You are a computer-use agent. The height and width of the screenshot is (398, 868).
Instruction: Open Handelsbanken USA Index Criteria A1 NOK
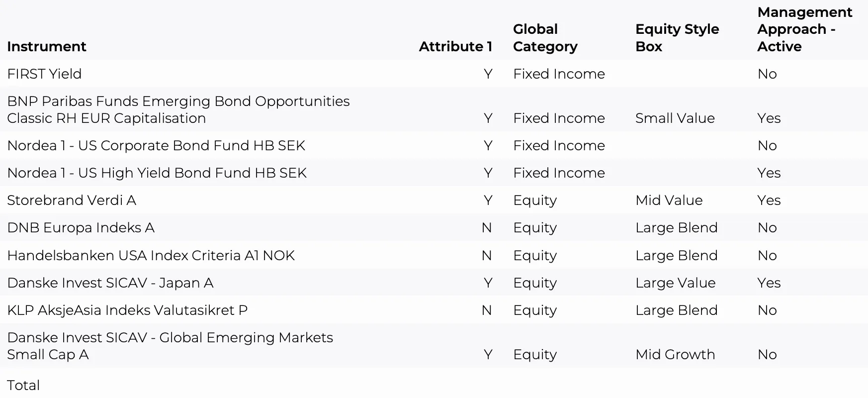tap(151, 255)
